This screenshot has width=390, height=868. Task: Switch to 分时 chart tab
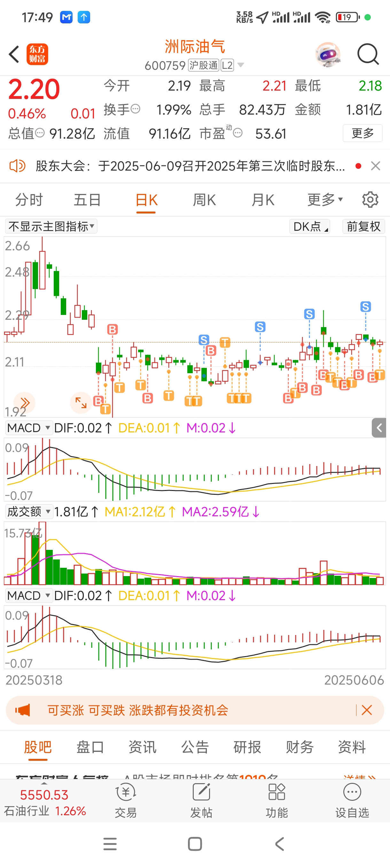point(29,200)
